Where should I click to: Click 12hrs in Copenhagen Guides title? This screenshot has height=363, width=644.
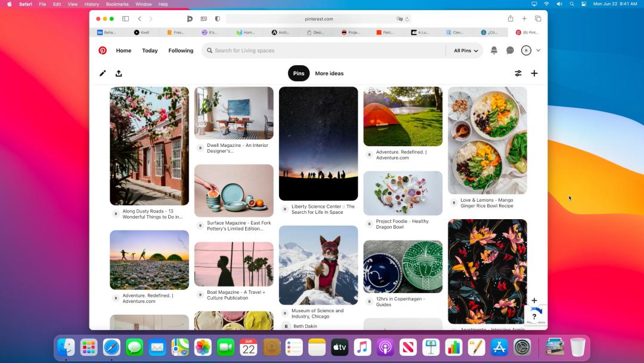[x=401, y=302]
